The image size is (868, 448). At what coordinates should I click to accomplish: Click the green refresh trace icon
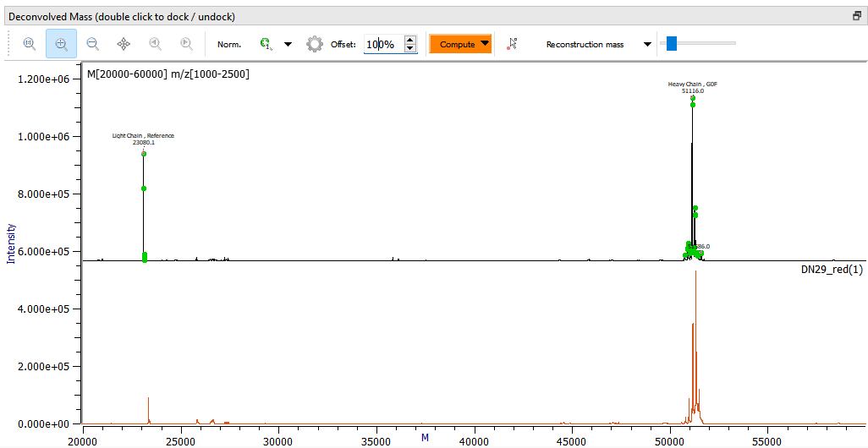coord(266,44)
